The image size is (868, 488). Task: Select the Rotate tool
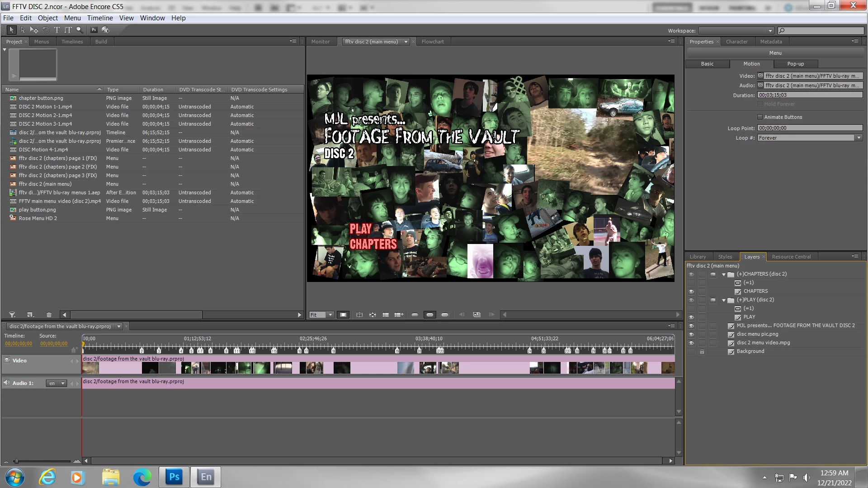(46, 30)
